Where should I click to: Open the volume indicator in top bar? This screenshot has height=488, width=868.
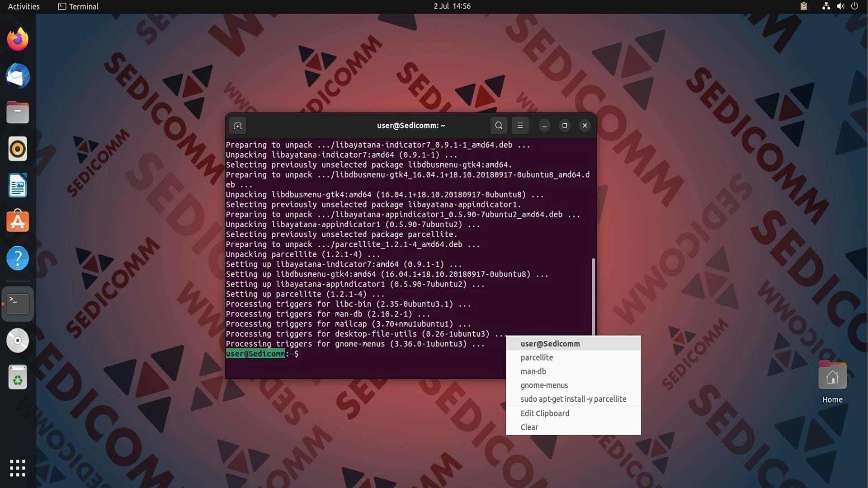(840, 6)
